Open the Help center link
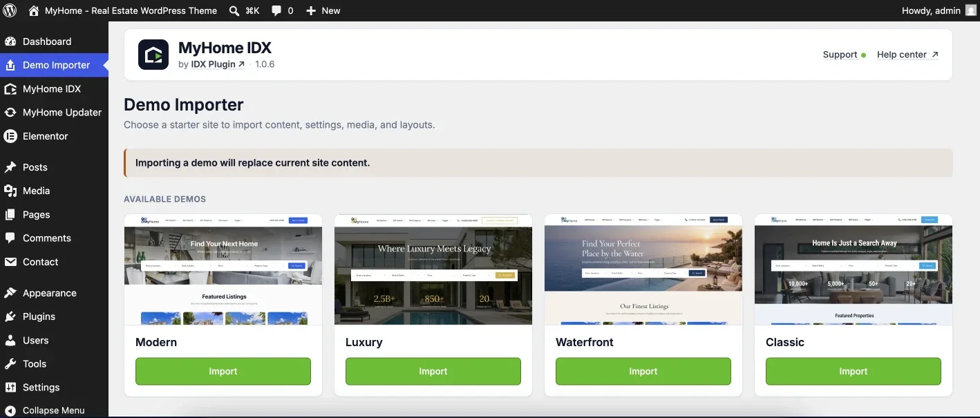The height and width of the screenshot is (418, 980). click(907, 55)
